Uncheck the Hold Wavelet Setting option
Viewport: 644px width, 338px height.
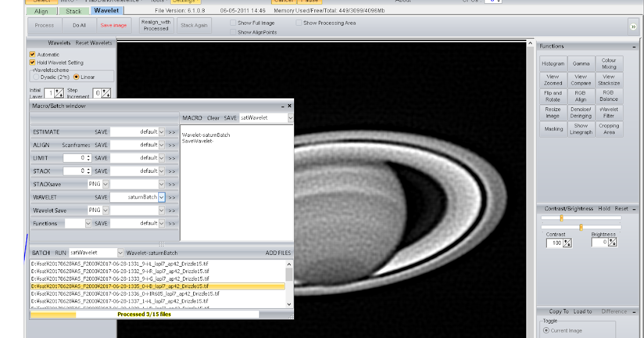click(32, 62)
